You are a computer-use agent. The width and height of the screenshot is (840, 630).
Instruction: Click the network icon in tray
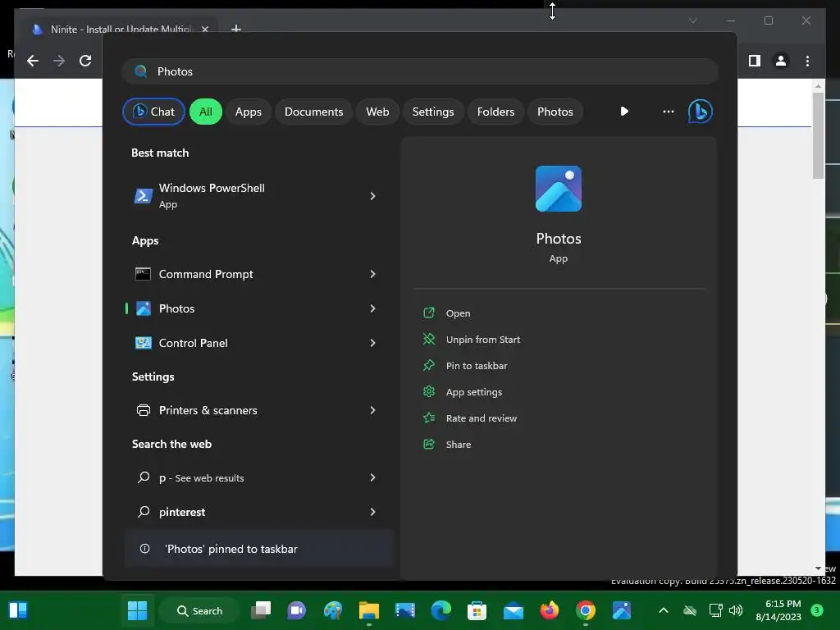coord(715,610)
